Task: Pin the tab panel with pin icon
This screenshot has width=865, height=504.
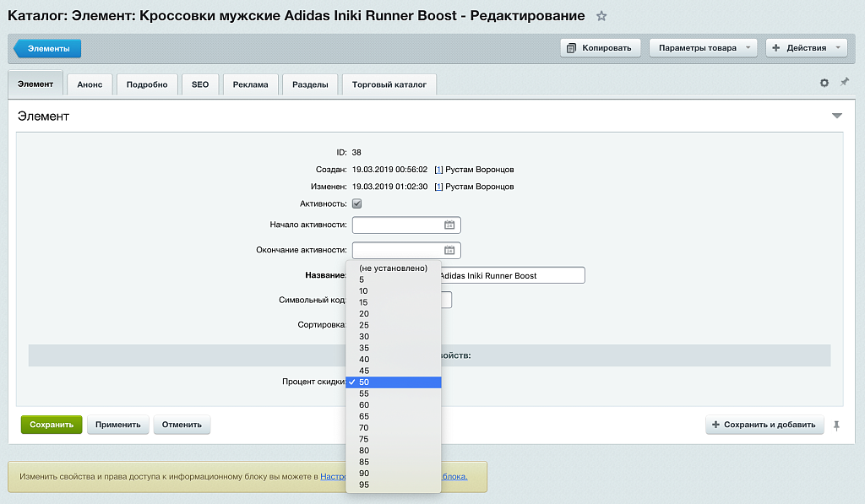Action: point(844,83)
